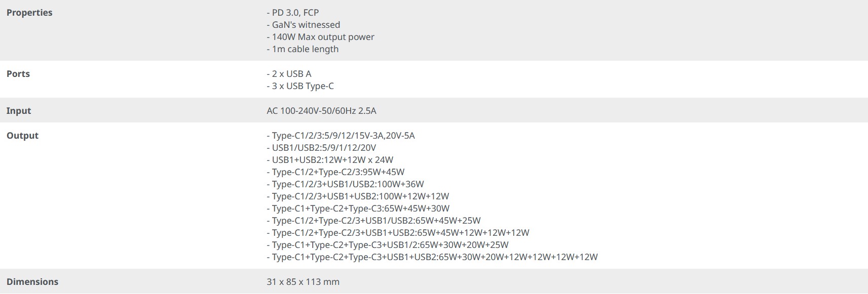Click the Properties row label
Image resolution: width=868 pixels, height=294 pixels.
click(29, 13)
